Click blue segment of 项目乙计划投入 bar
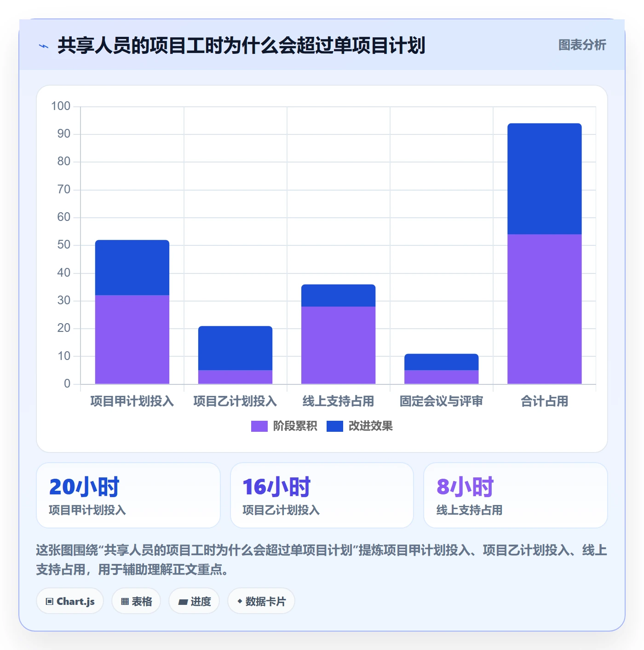The height and width of the screenshot is (650, 644). [235, 348]
